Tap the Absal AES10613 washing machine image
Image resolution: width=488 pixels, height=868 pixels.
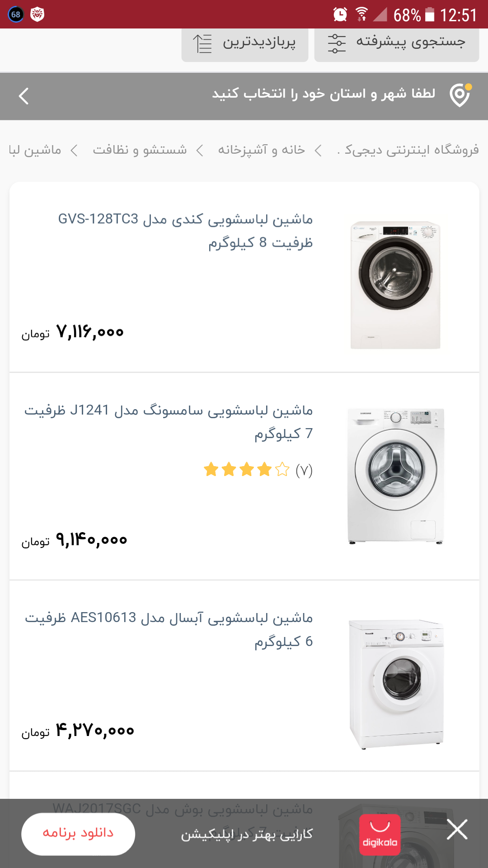point(396,684)
